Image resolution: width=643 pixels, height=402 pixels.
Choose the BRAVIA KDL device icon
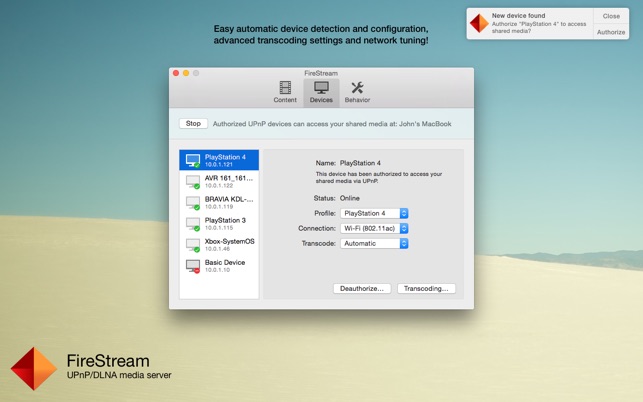click(x=193, y=203)
